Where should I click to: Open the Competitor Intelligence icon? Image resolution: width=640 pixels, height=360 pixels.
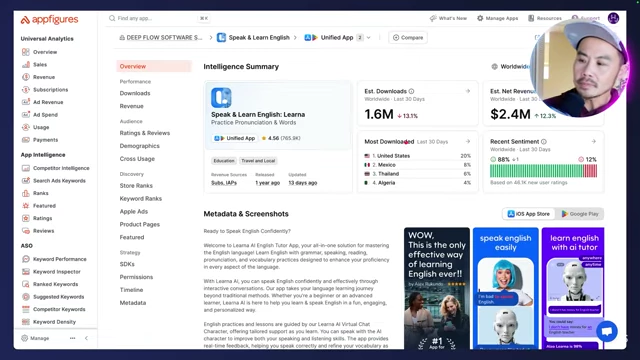click(26, 168)
